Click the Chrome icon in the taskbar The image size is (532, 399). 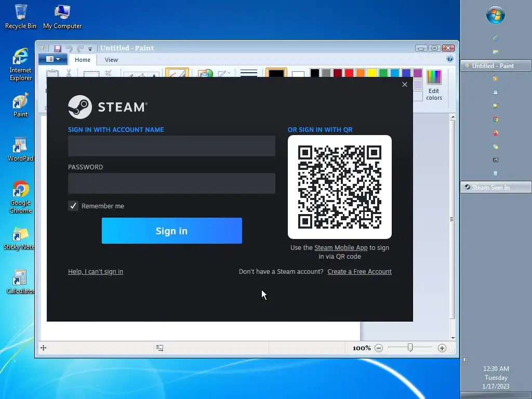496,119
